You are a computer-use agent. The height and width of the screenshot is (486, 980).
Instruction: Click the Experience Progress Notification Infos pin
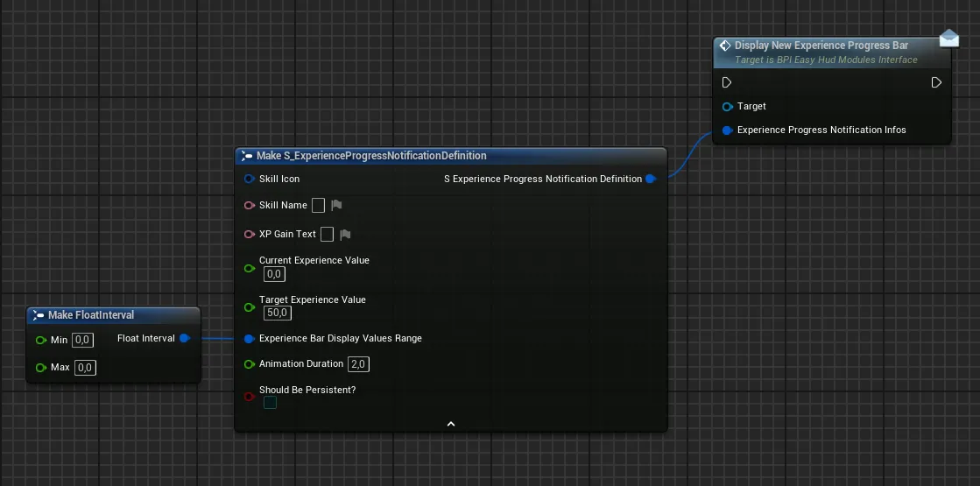[x=728, y=130]
